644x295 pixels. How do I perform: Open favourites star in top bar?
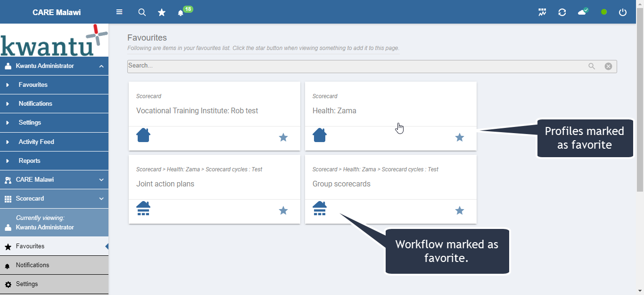(x=162, y=13)
